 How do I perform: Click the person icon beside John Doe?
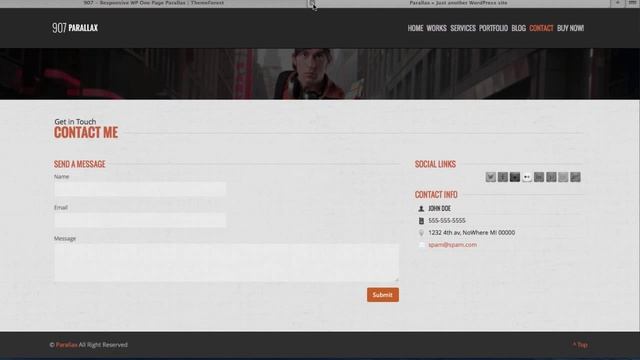tap(421, 209)
